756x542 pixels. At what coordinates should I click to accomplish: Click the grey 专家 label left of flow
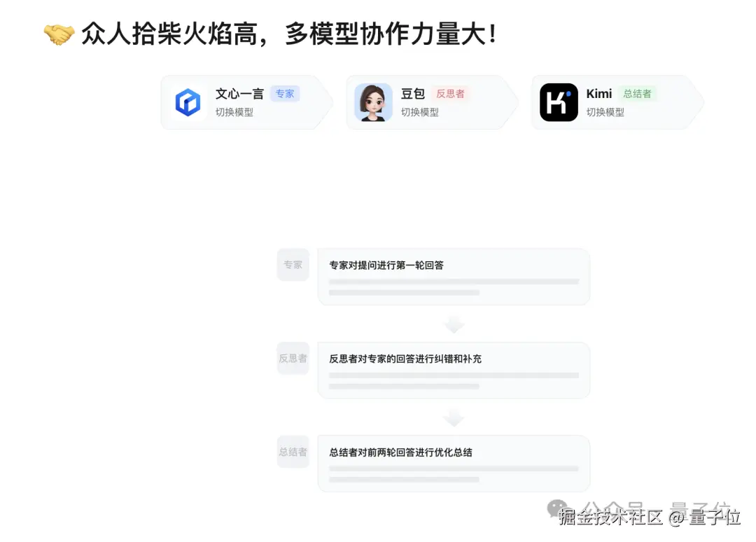(x=293, y=265)
